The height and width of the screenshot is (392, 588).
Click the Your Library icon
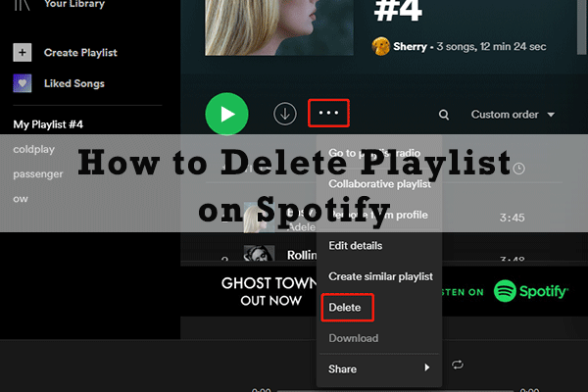(24, 5)
